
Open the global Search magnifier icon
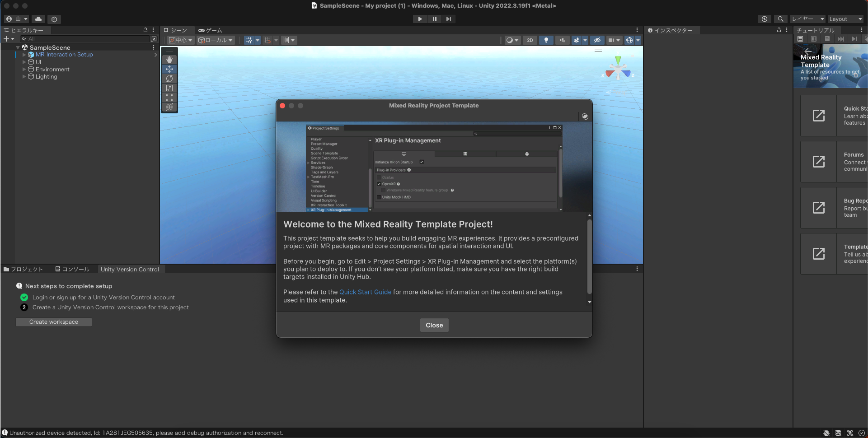pos(780,19)
